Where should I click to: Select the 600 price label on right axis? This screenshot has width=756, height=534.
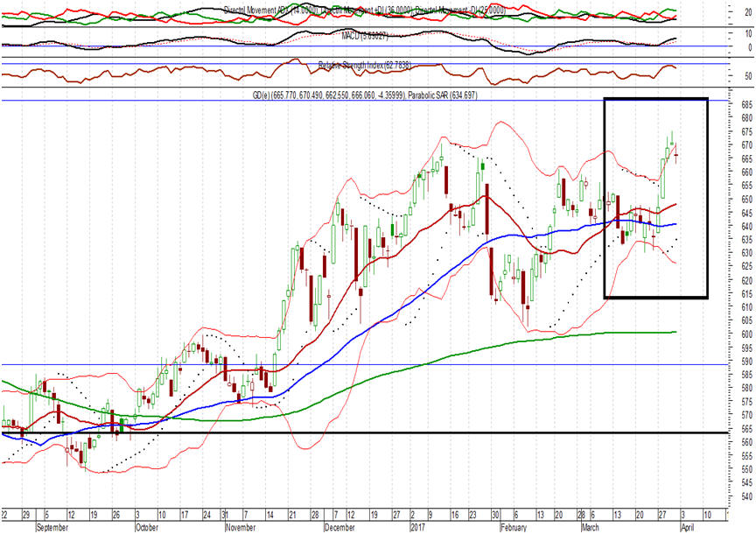point(747,334)
